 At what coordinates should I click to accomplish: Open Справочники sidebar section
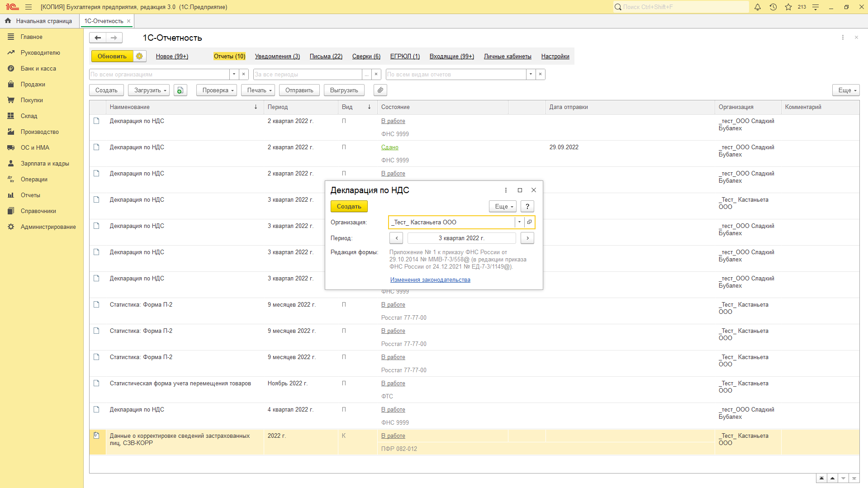[x=38, y=211]
